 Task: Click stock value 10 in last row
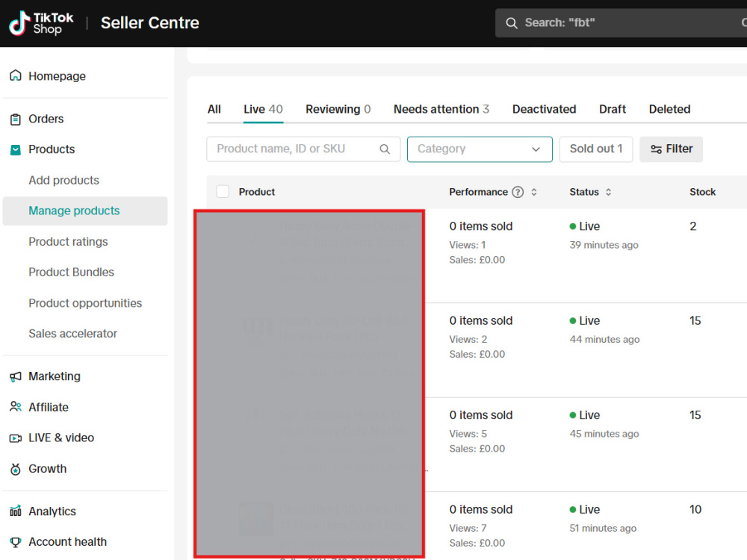tap(695, 509)
